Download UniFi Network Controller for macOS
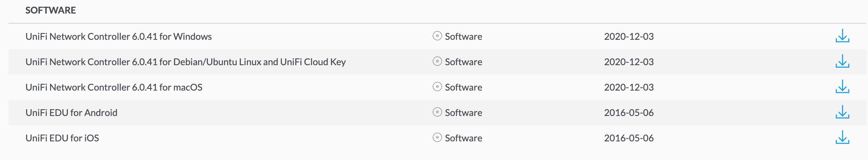 point(842,87)
